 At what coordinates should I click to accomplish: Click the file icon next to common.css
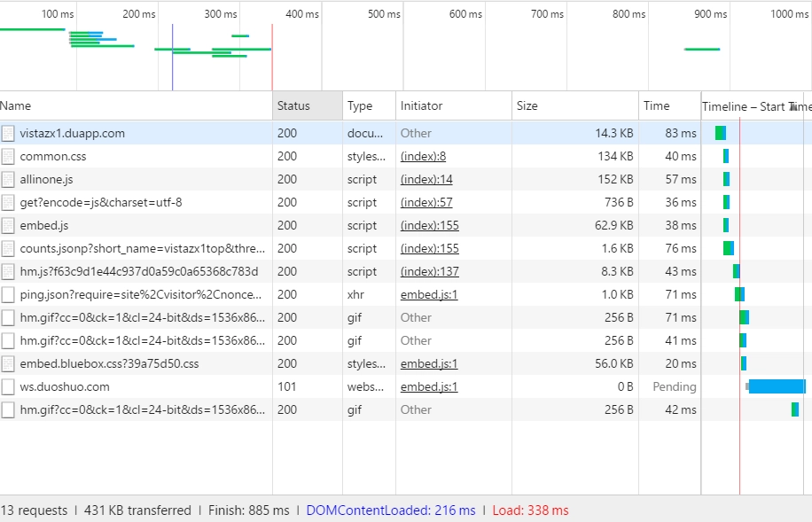coord(8,157)
